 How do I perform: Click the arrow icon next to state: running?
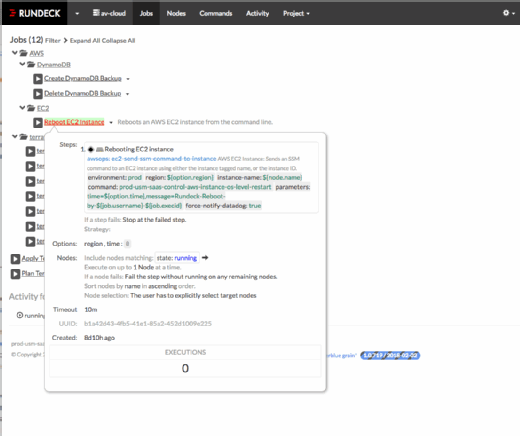click(x=205, y=258)
